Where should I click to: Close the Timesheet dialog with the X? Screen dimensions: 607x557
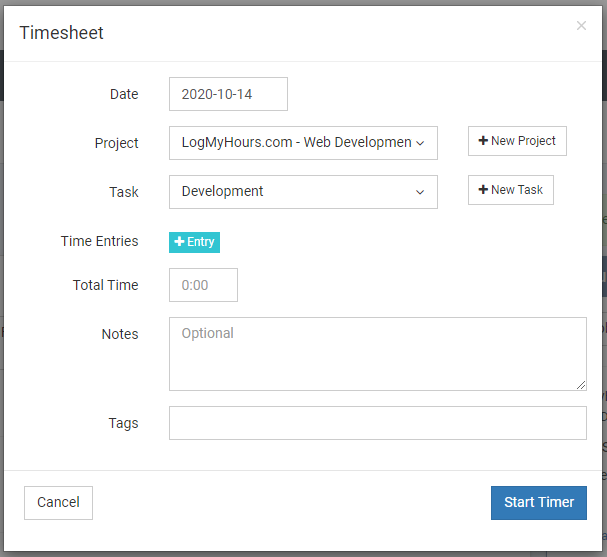click(x=581, y=26)
